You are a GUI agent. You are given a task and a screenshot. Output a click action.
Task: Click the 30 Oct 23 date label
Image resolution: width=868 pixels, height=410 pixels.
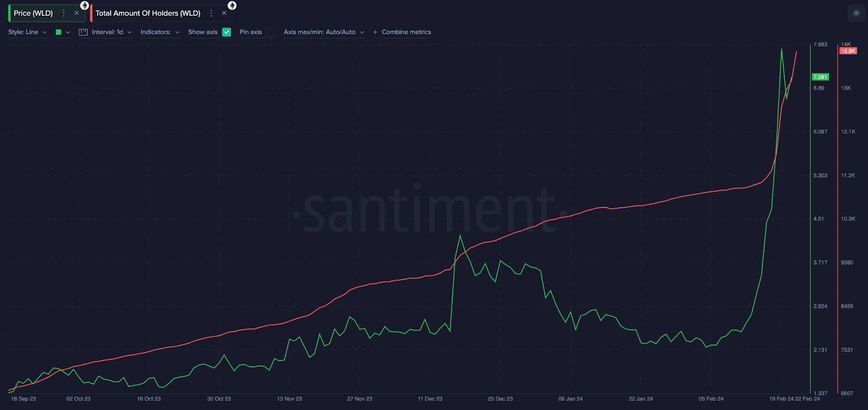click(219, 399)
